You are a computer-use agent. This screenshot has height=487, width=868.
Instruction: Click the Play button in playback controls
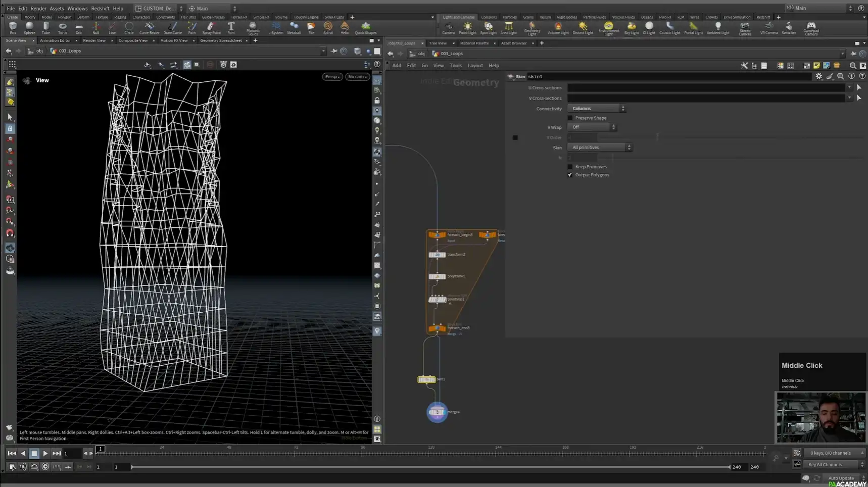click(x=45, y=453)
